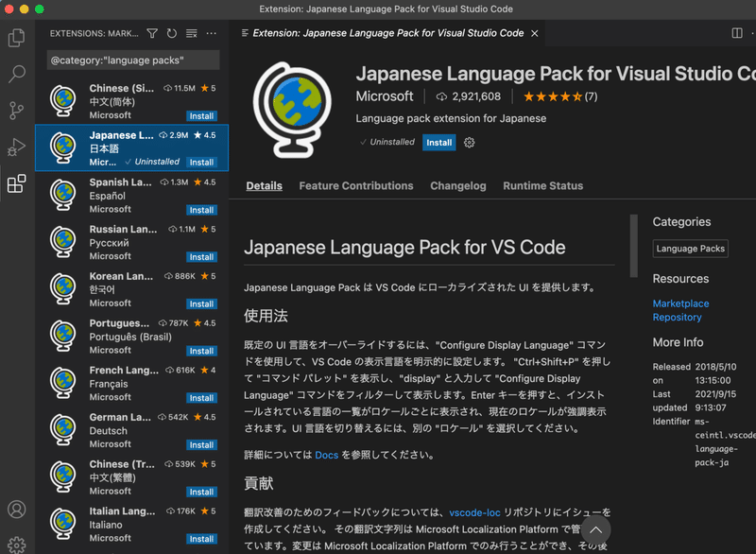
Task: Split the editor to the right
Action: click(x=737, y=33)
